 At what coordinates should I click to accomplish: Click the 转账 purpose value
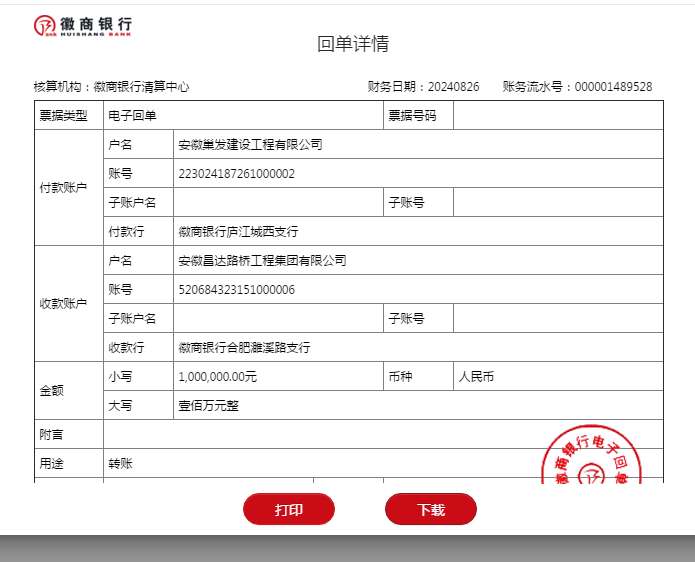[121, 464]
